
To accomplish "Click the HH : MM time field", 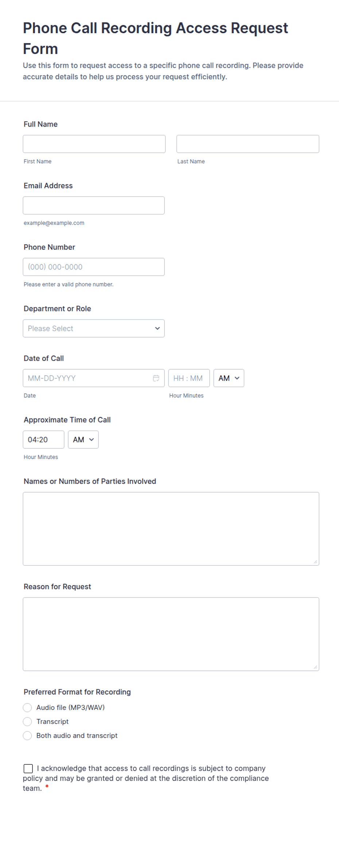I will (189, 378).
